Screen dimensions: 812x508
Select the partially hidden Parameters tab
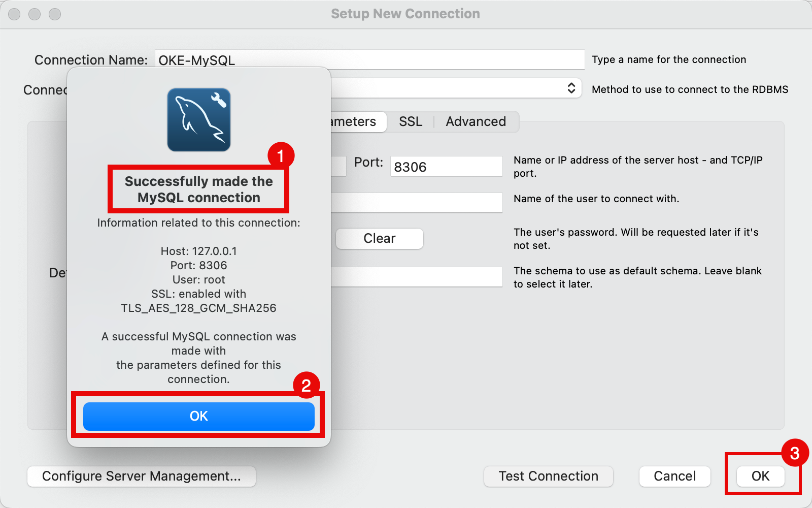[355, 122]
